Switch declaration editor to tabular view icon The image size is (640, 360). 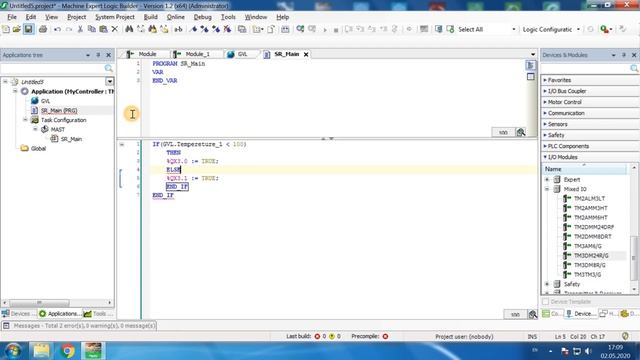pyautogui.click(x=531, y=77)
